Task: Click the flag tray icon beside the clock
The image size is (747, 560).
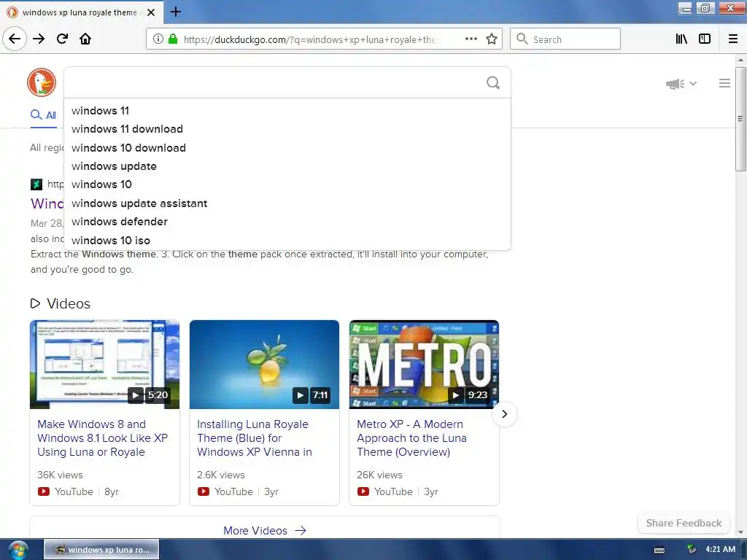Action: [692, 550]
